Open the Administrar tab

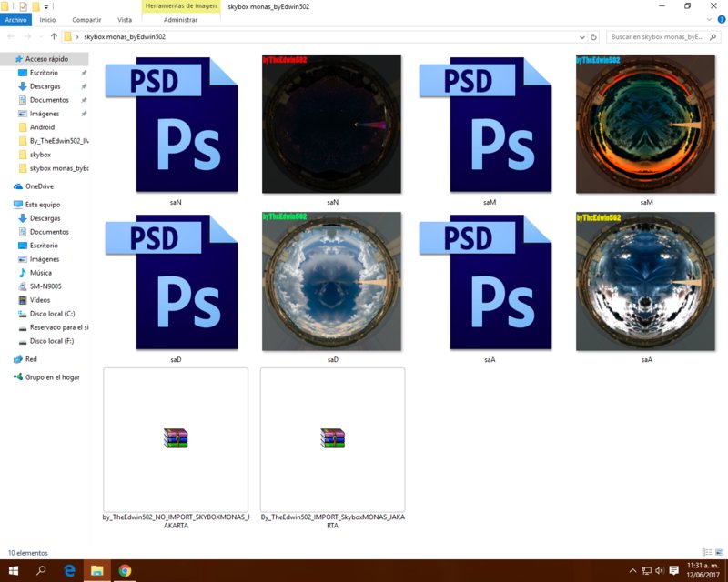pos(180,20)
